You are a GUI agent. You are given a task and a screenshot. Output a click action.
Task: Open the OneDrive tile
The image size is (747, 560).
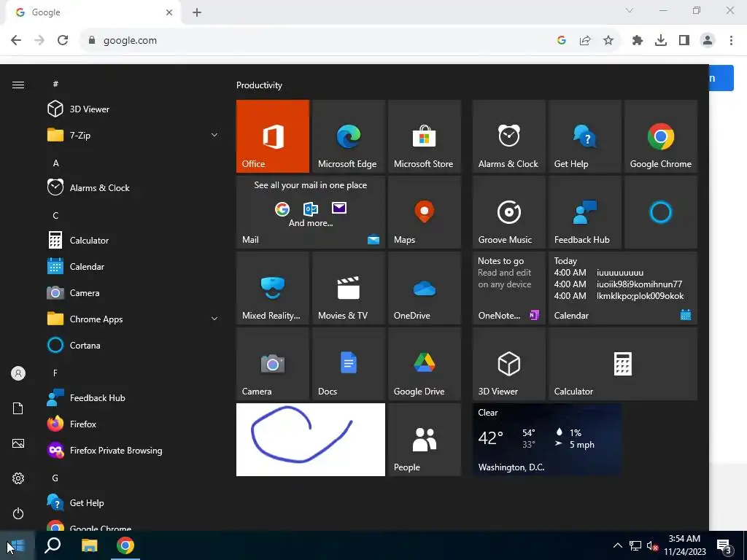pos(425,288)
